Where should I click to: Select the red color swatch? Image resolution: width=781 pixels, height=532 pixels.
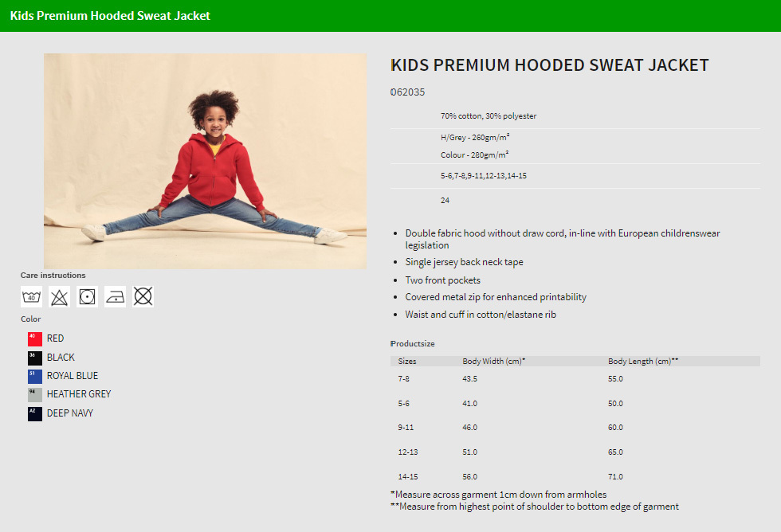tap(35, 339)
